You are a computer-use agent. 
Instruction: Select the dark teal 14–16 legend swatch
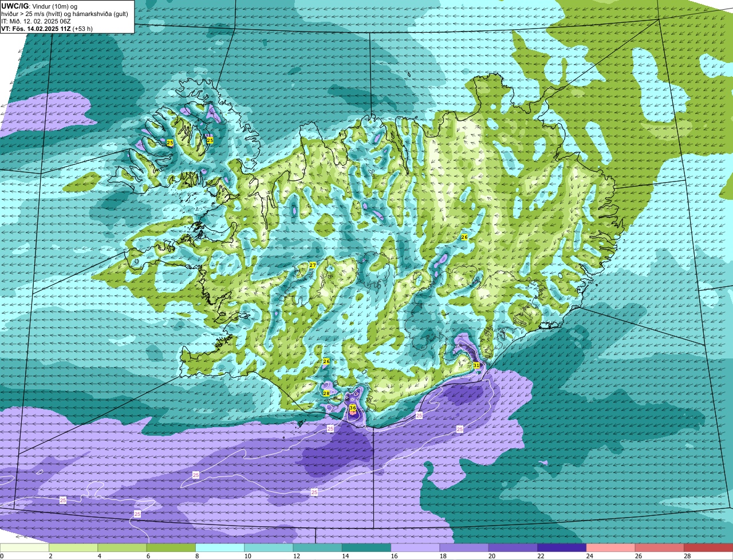coord(366,547)
